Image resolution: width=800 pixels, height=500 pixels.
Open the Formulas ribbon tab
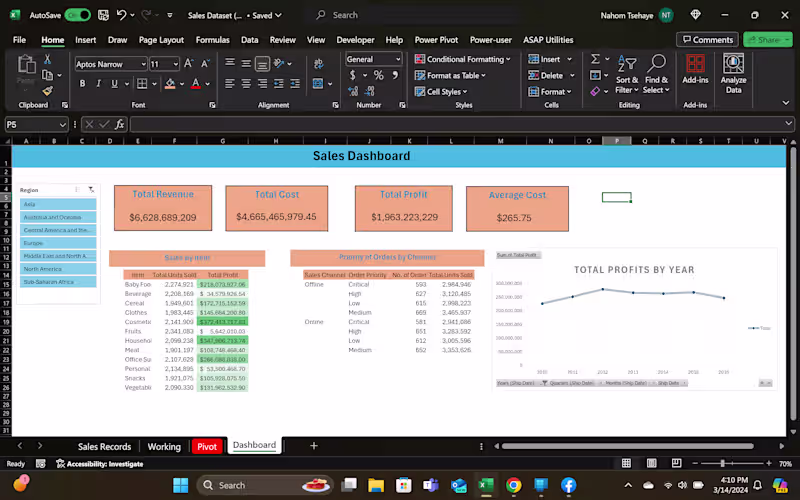click(x=212, y=40)
